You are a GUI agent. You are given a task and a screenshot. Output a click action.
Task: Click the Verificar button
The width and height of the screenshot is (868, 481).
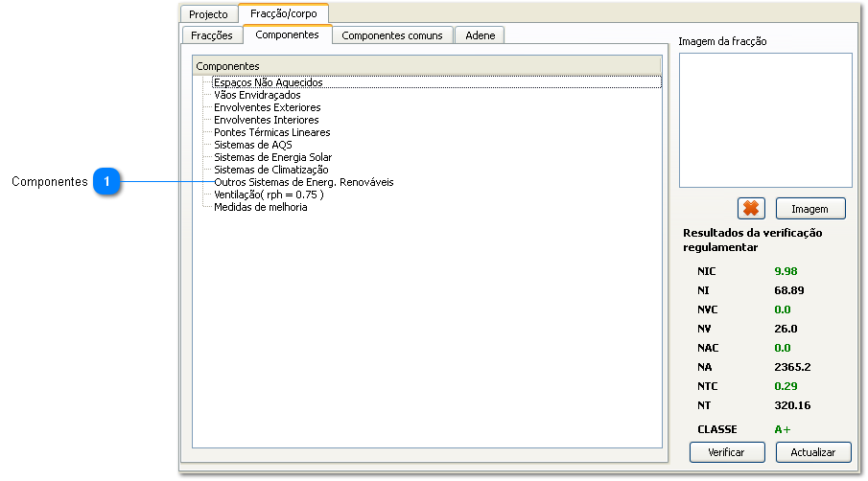click(726, 452)
